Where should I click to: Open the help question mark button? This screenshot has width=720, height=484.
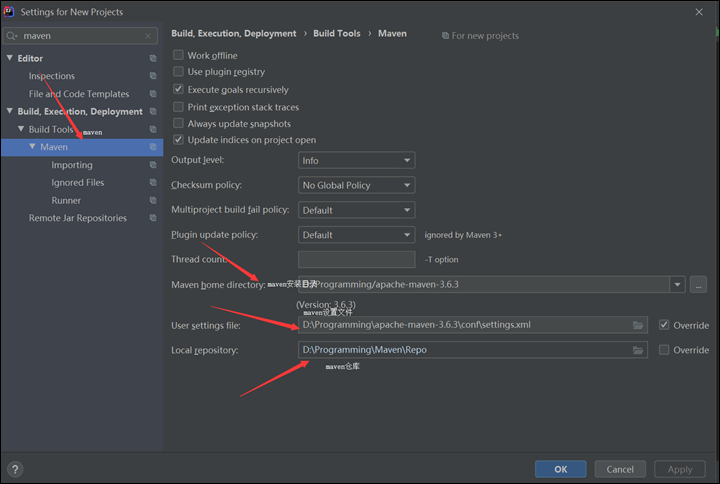[15, 469]
